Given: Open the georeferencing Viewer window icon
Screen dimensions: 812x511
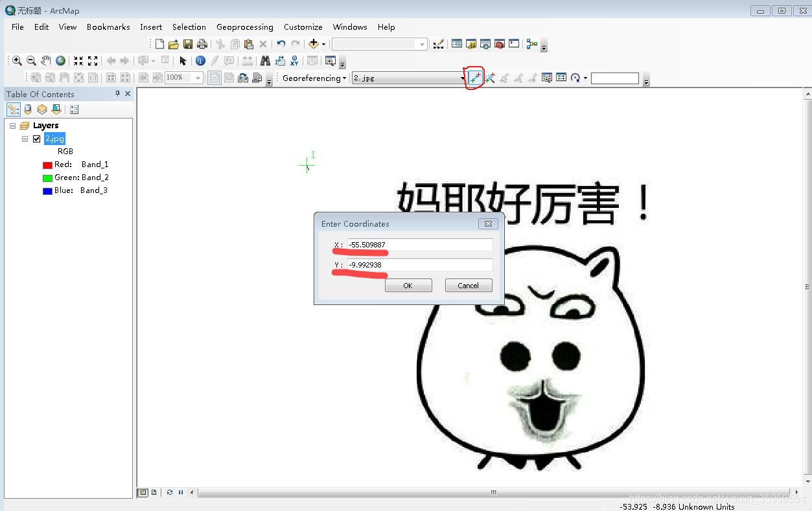Looking at the screenshot, I should coord(547,78).
